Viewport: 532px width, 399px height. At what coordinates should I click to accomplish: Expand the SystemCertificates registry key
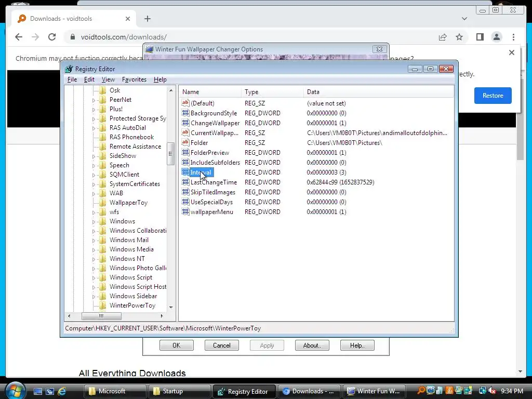pyautogui.click(x=94, y=184)
